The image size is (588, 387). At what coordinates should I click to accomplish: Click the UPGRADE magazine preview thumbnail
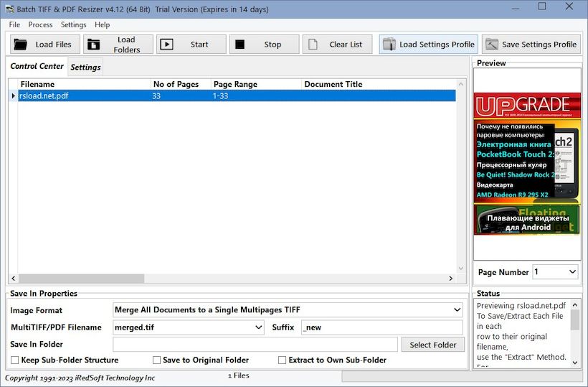click(x=527, y=164)
